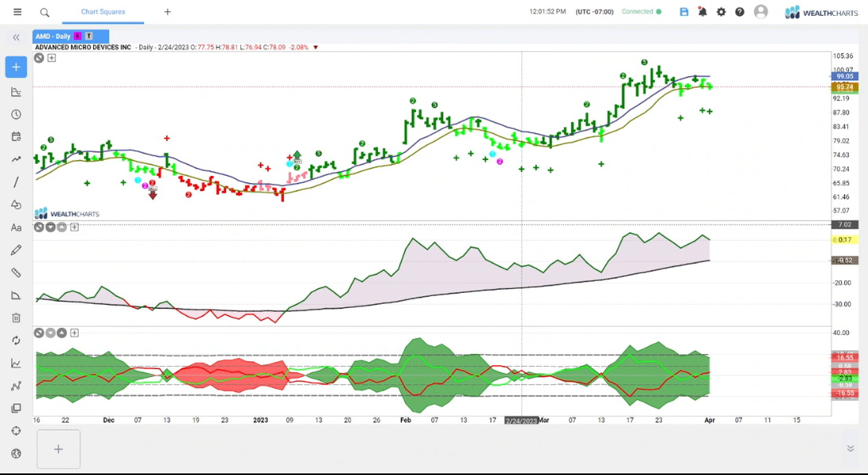Image resolution: width=868 pixels, height=475 pixels.
Task: Open the globe icon in sidebar
Action: (x=16, y=454)
